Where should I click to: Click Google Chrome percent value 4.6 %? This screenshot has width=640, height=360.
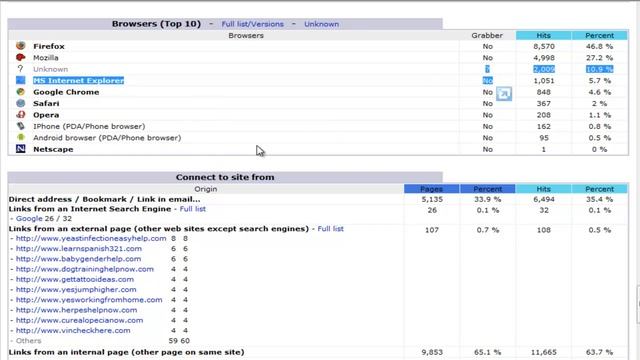coord(600,92)
